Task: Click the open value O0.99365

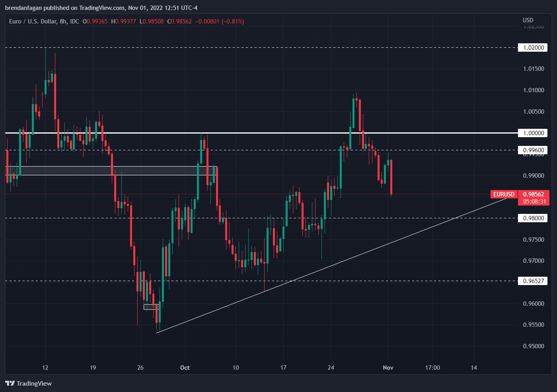Action: coord(95,21)
